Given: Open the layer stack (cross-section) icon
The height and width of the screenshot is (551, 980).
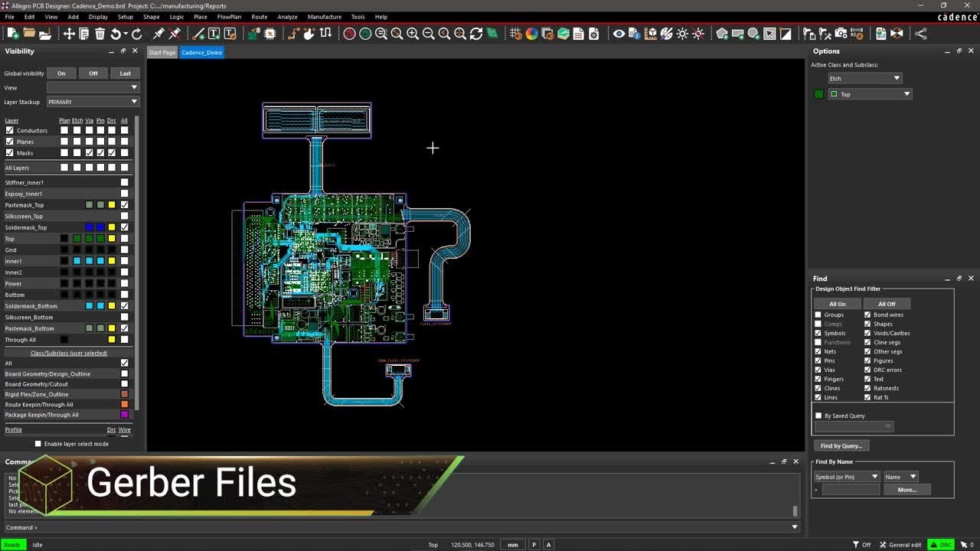Looking at the screenshot, I should [563, 34].
